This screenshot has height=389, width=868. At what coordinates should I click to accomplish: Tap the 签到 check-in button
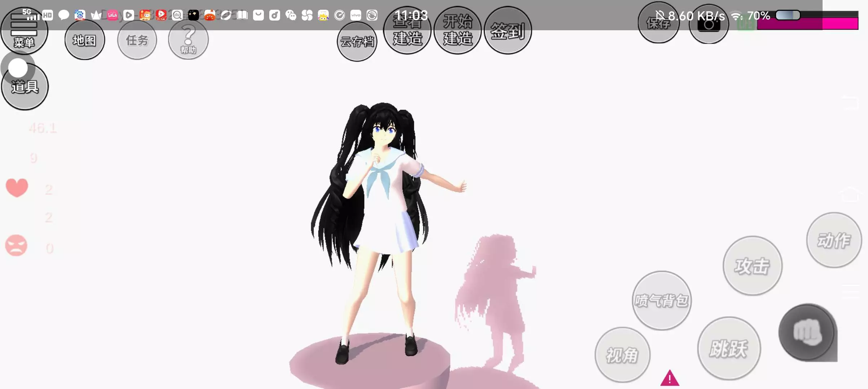pyautogui.click(x=508, y=32)
